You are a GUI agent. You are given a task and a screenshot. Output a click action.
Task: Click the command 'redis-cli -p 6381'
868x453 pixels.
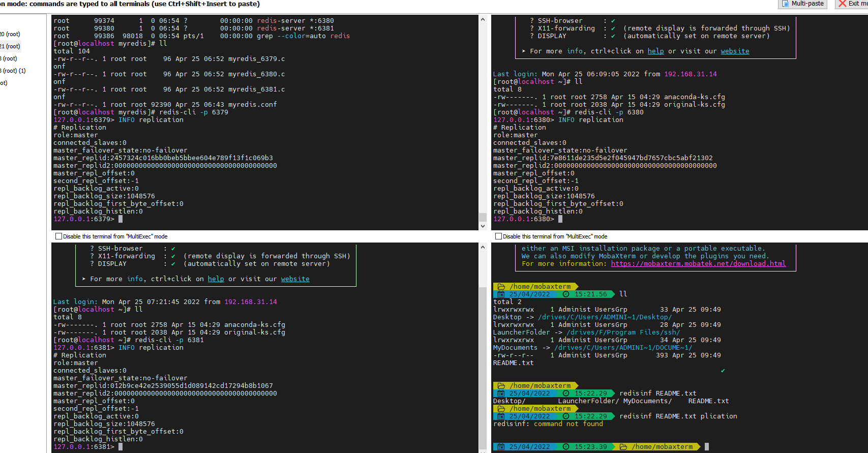coord(169,340)
